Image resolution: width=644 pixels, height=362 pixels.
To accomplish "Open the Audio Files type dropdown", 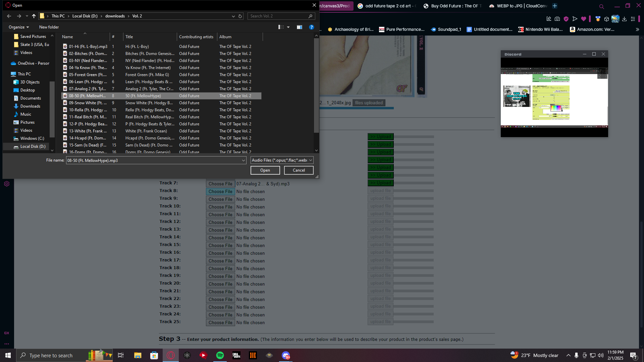I will [x=282, y=160].
